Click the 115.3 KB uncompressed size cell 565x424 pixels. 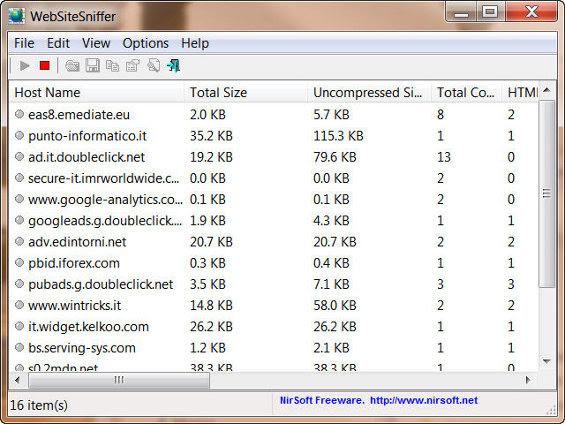coord(338,136)
